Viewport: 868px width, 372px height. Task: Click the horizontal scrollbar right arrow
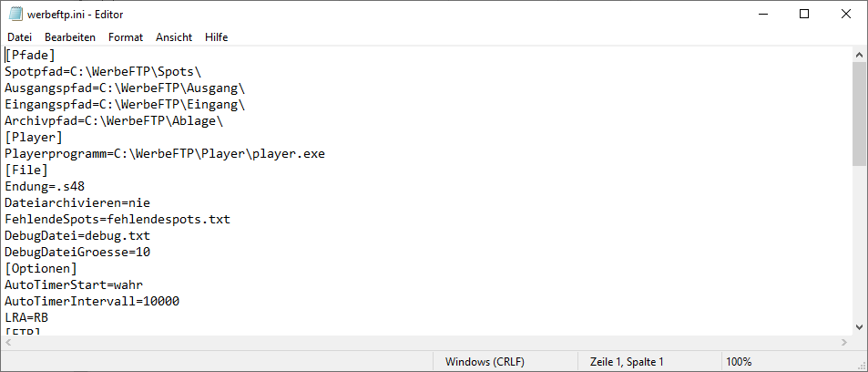point(844,343)
